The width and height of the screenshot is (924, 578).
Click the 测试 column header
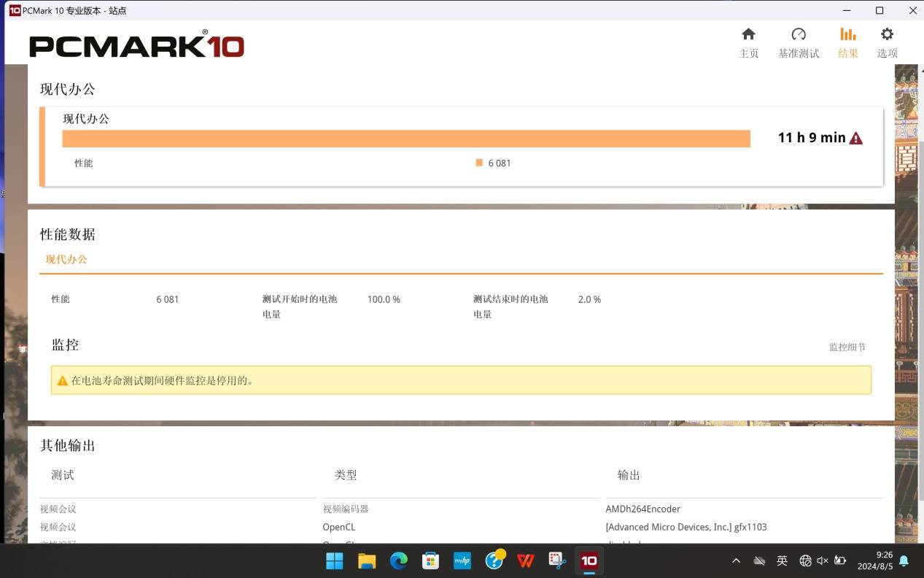(63, 475)
